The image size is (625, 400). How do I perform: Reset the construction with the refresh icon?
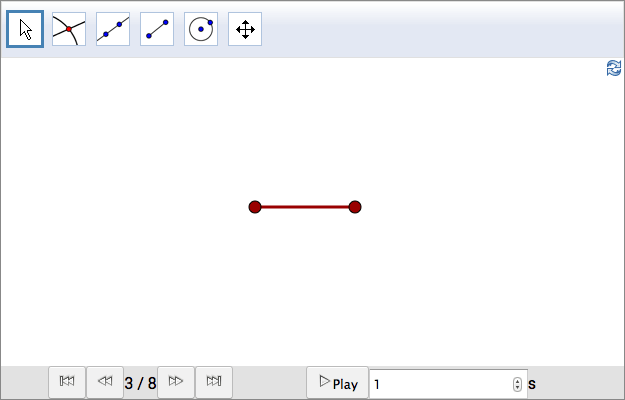click(614, 68)
